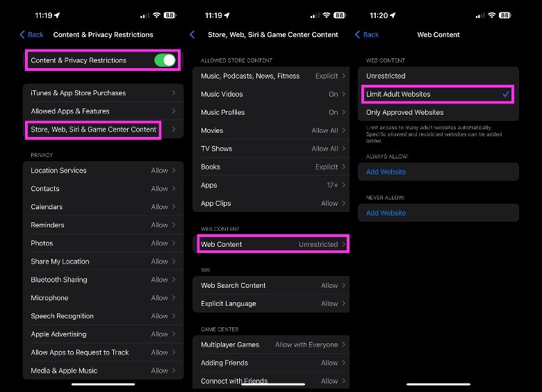Tap Wi-Fi icon in Web Content phone status bar
The width and height of the screenshot is (542, 392).
point(492,15)
